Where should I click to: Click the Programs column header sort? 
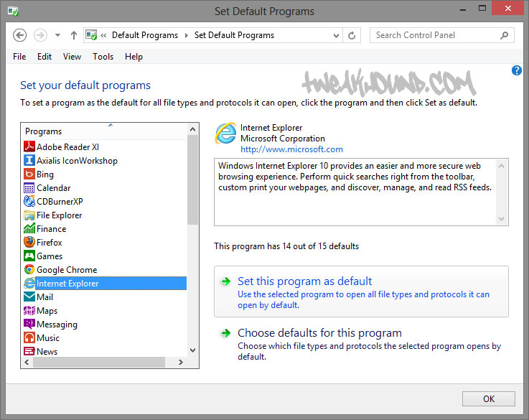[x=105, y=131]
